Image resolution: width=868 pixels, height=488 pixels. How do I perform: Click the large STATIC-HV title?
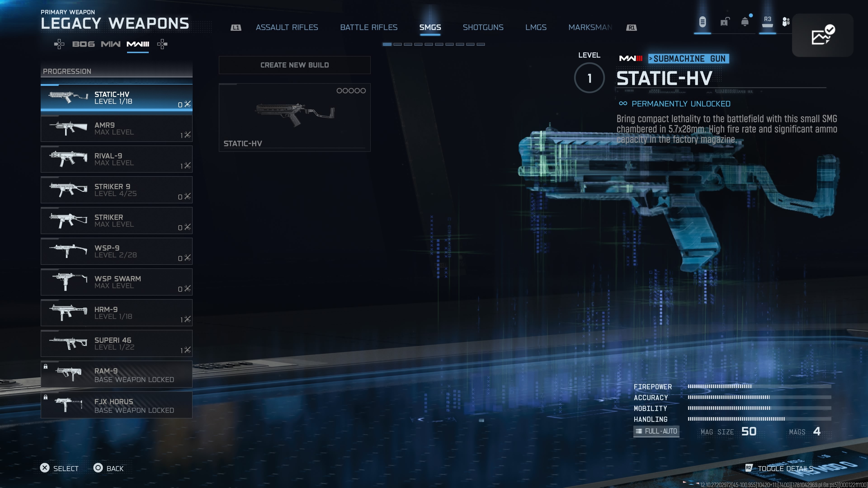(x=664, y=78)
